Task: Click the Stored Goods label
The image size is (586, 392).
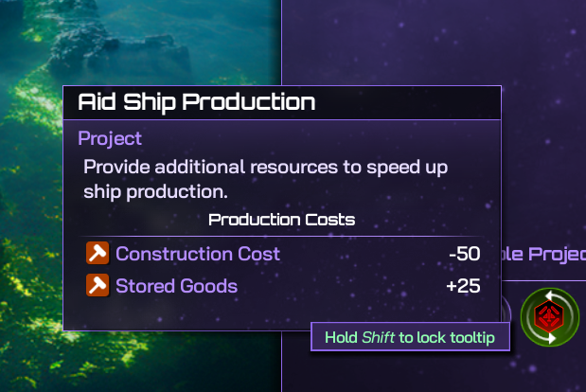Action: click(176, 285)
